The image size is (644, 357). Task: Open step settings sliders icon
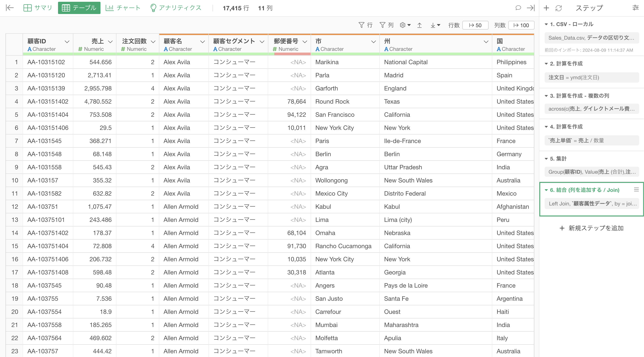click(x=635, y=8)
